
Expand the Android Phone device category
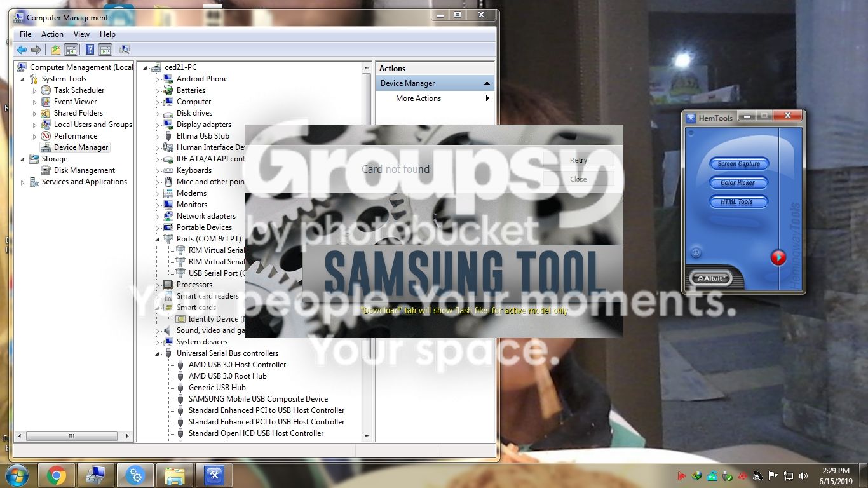(157, 79)
